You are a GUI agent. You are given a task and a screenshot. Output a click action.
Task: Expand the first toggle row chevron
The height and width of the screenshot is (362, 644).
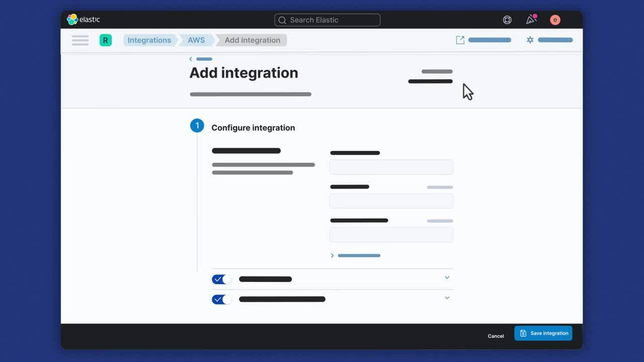(x=447, y=278)
